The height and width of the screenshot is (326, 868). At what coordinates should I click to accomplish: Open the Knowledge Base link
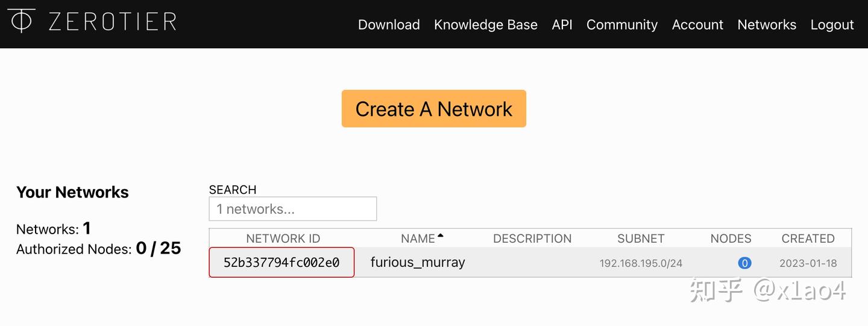485,25
